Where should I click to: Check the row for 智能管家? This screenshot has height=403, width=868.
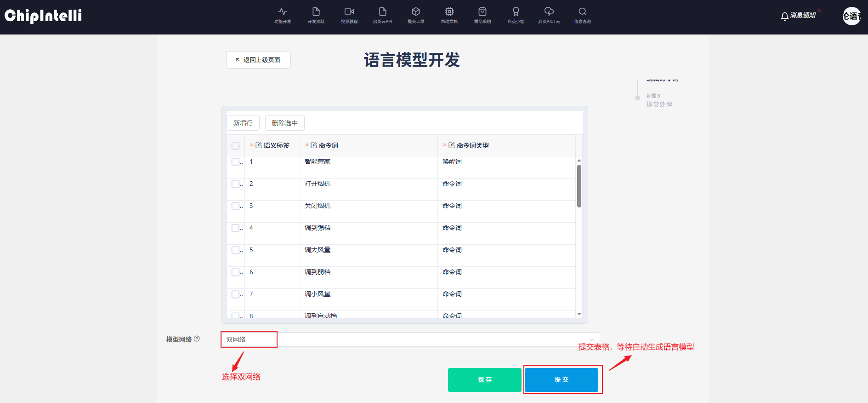pos(236,162)
